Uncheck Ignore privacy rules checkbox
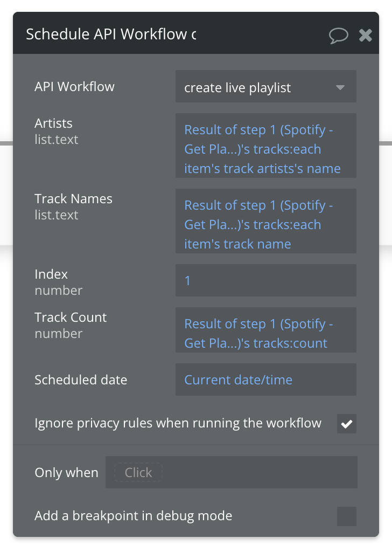 pyautogui.click(x=347, y=424)
